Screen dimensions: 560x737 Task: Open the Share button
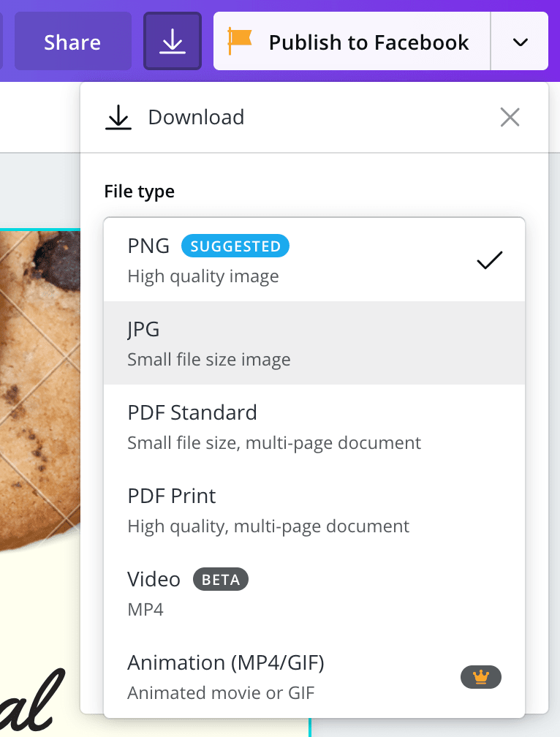pyautogui.click(x=72, y=42)
